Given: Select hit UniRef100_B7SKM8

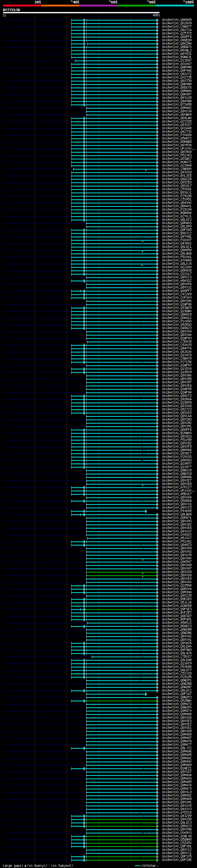Looking at the screenshot, I should tap(177, 104).
